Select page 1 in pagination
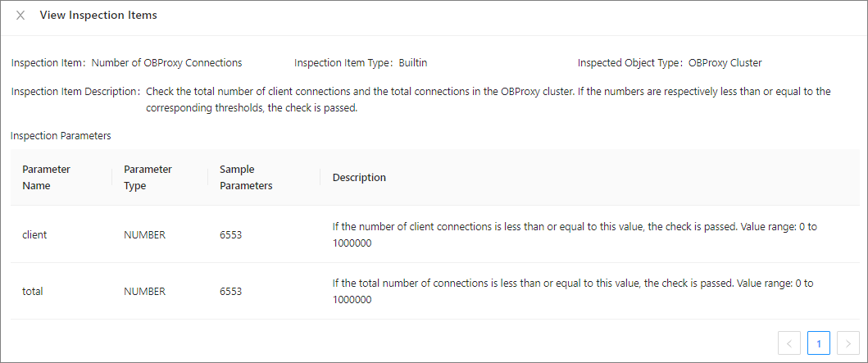This screenshot has width=868, height=363. [x=819, y=343]
